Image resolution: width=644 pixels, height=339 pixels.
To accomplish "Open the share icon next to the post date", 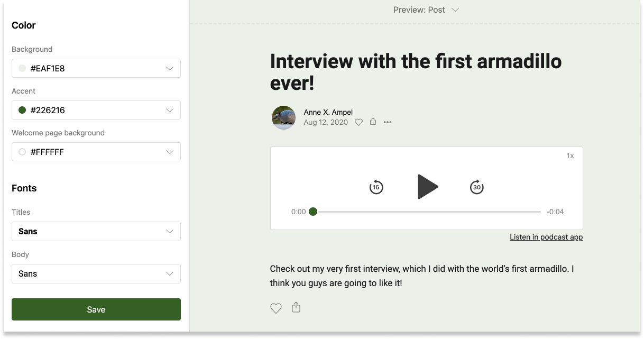I will click(373, 122).
